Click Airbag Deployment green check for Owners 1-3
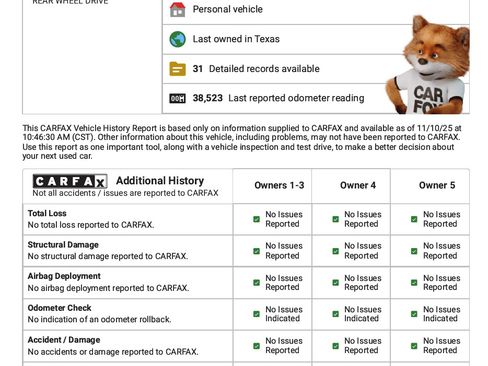The height and width of the screenshot is (366, 488). pos(256,283)
